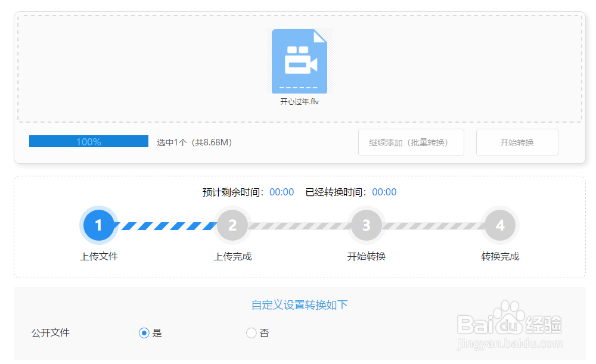This screenshot has height=364, width=596.
Task: Click the 开始转换 step label under circle 3
Action: pos(367,257)
